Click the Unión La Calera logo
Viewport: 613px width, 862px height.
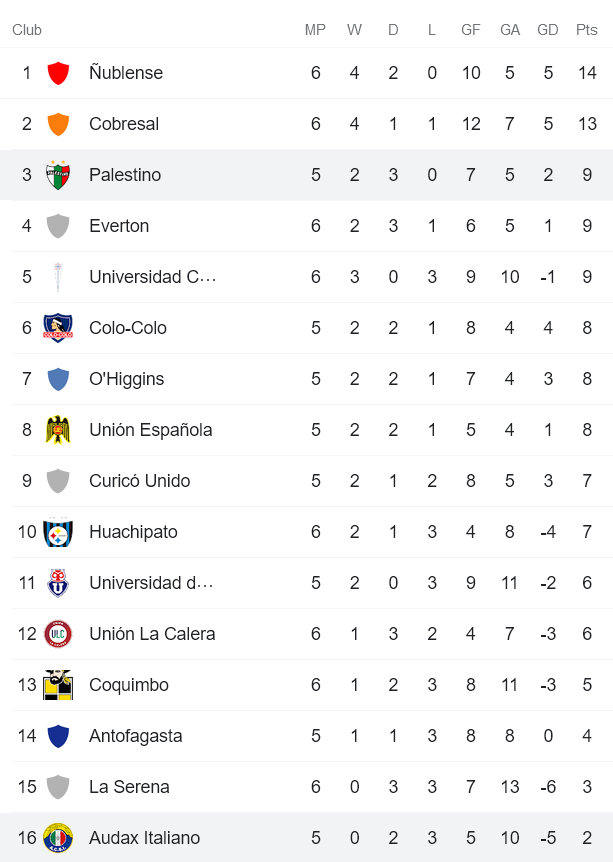pyautogui.click(x=58, y=634)
